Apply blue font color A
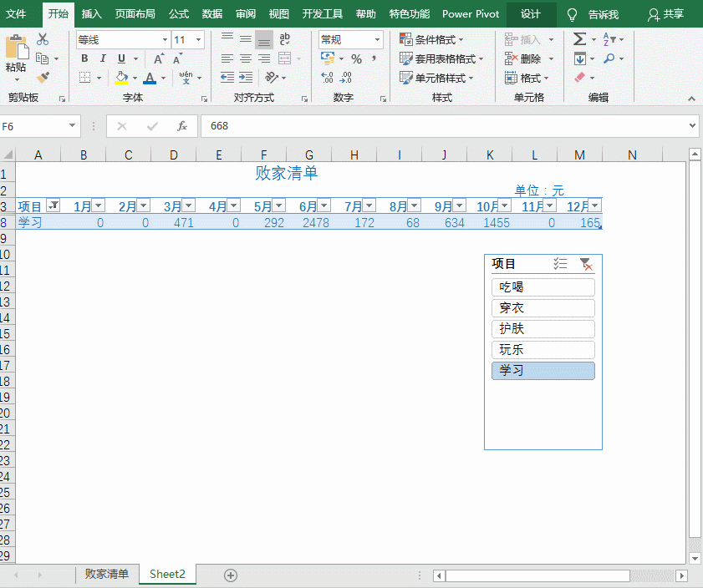703x588 pixels. (150, 78)
